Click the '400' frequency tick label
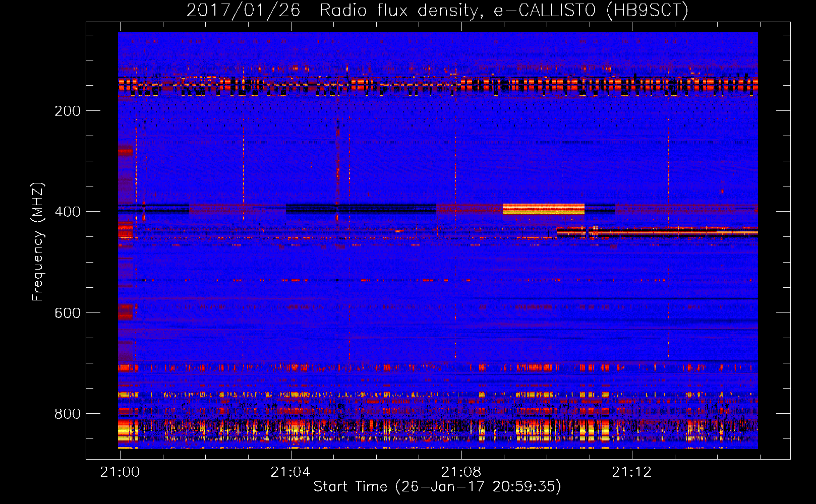Screen dimensions: 816x504 [68, 212]
